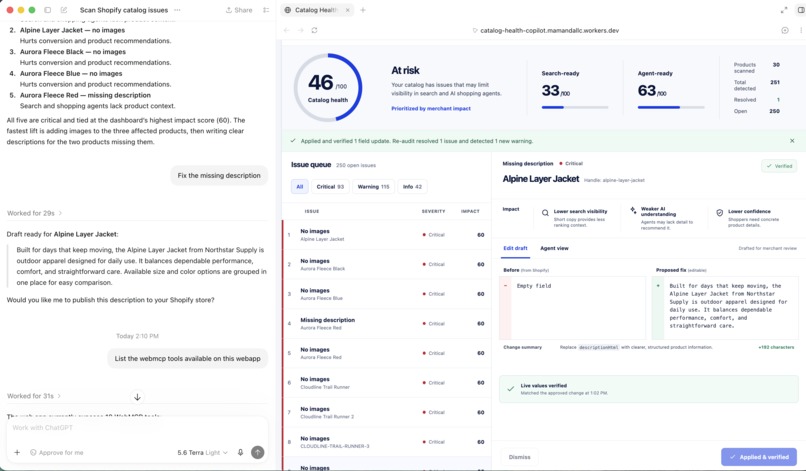This screenshot has height=471, width=806.
Task: Open the 'Prioritized by merchant impact' link
Action: click(x=431, y=108)
